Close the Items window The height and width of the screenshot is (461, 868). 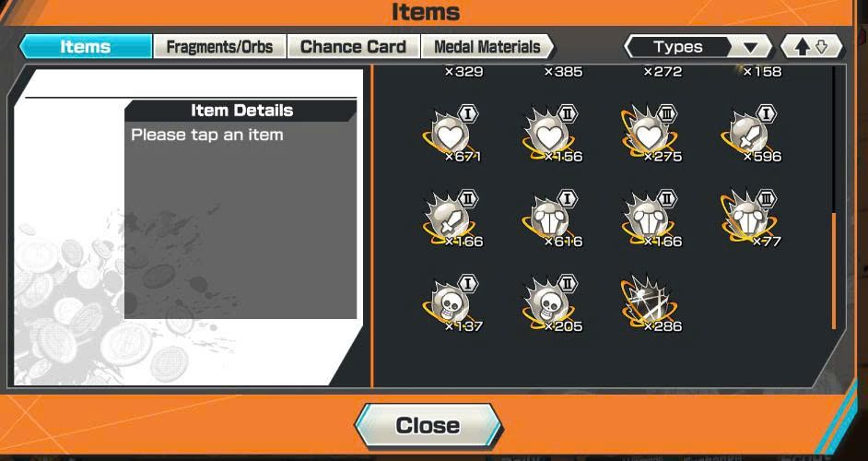point(428,426)
